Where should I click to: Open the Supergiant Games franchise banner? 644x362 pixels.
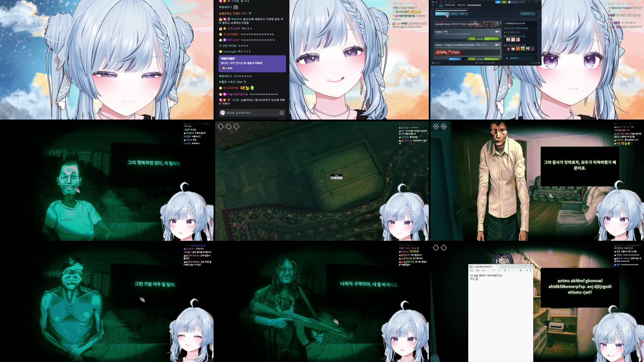tap(467, 24)
